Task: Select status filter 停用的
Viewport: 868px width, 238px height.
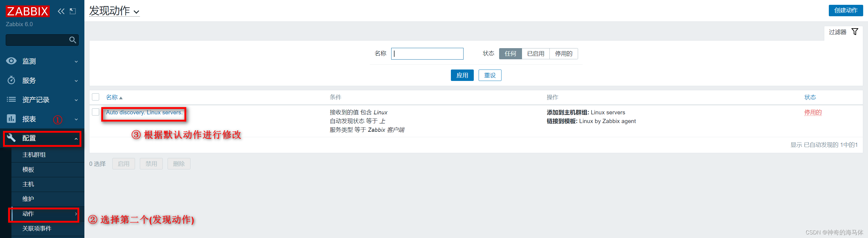Action: [x=564, y=54]
